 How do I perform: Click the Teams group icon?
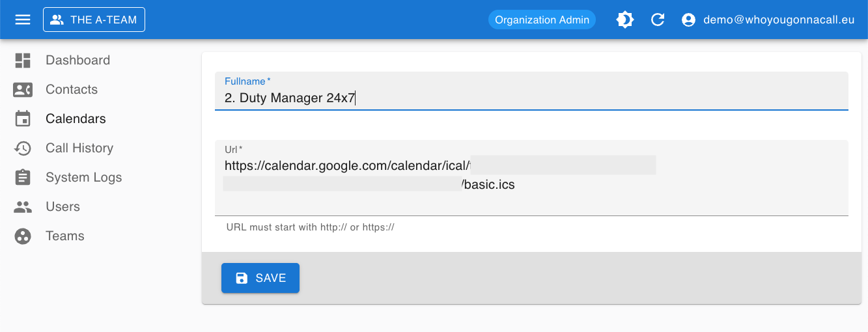[23, 236]
